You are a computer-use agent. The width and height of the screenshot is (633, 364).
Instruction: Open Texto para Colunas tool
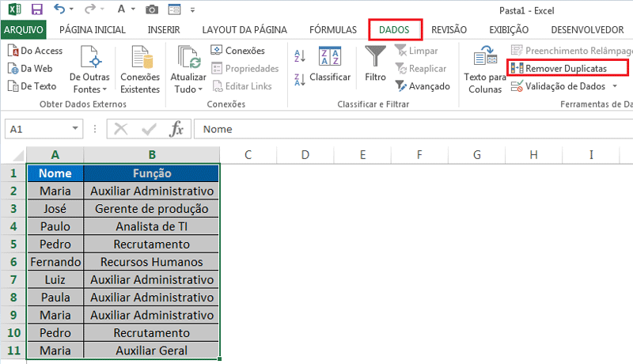click(x=484, y=70)
